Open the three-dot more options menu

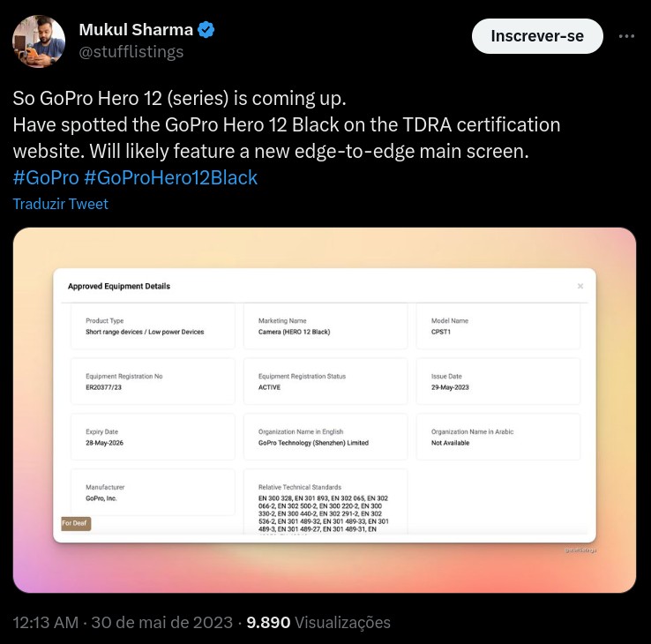click(626, 36)
